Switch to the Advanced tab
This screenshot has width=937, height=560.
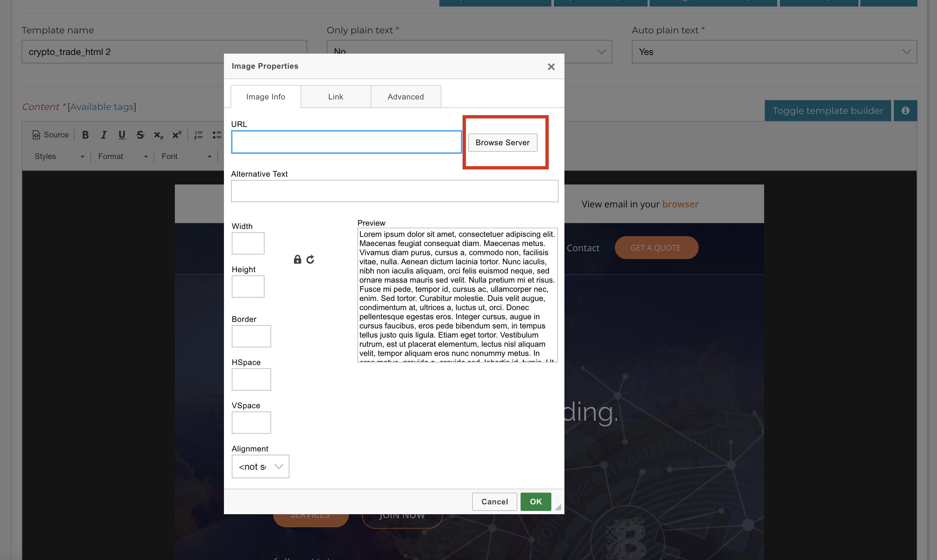(x=406, y=96)
